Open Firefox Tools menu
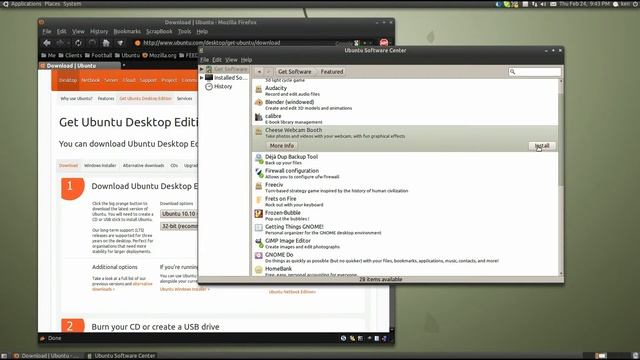 coord(184,31)
